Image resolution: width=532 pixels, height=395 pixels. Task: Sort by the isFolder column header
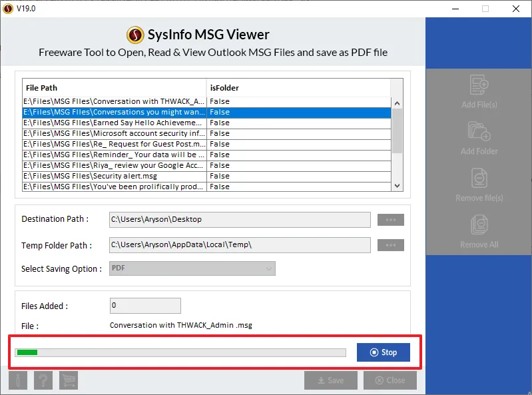[x=298, y=88]
